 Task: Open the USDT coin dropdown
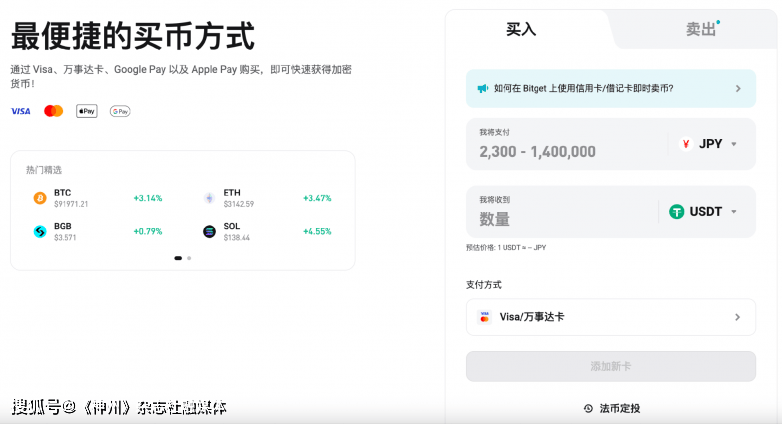coord(703,212)
